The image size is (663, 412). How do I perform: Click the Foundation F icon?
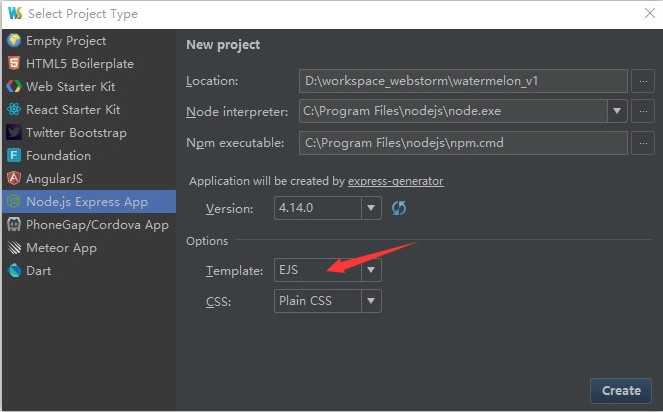tap(14, 155)
